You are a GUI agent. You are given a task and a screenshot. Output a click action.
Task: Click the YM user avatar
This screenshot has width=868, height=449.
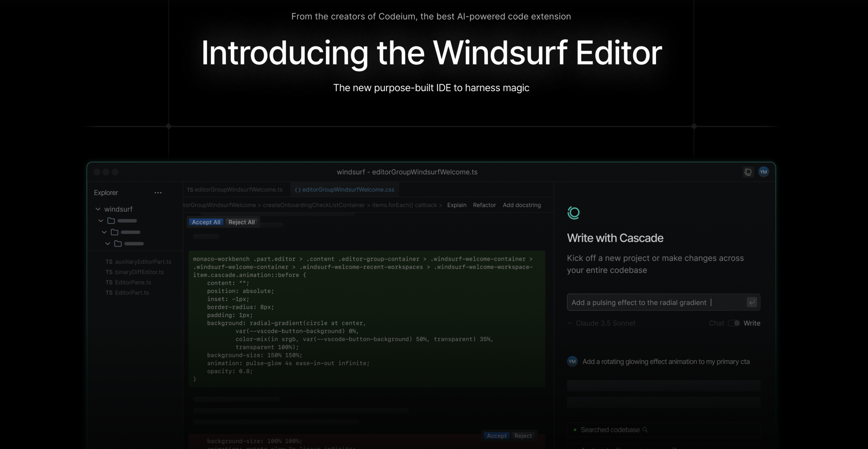tap(764, 172)
